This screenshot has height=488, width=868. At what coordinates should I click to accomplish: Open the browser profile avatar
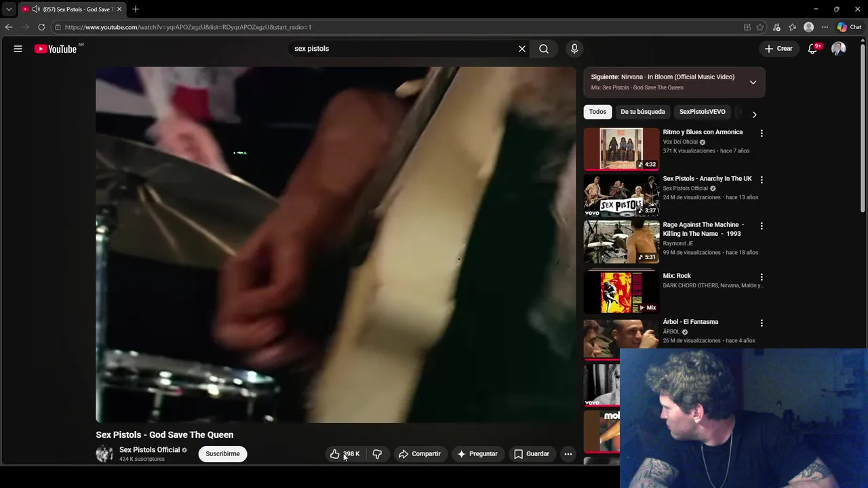808,27
